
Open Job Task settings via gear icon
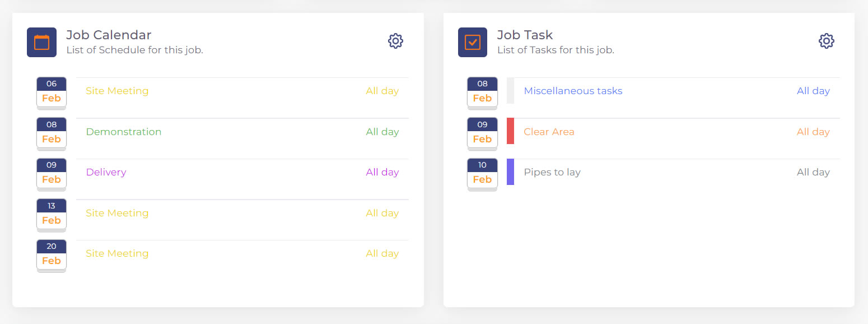click(826, 40)
